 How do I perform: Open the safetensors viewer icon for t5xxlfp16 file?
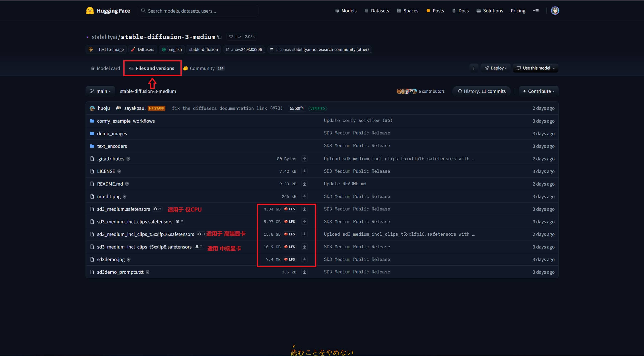(x=201, y=234)
